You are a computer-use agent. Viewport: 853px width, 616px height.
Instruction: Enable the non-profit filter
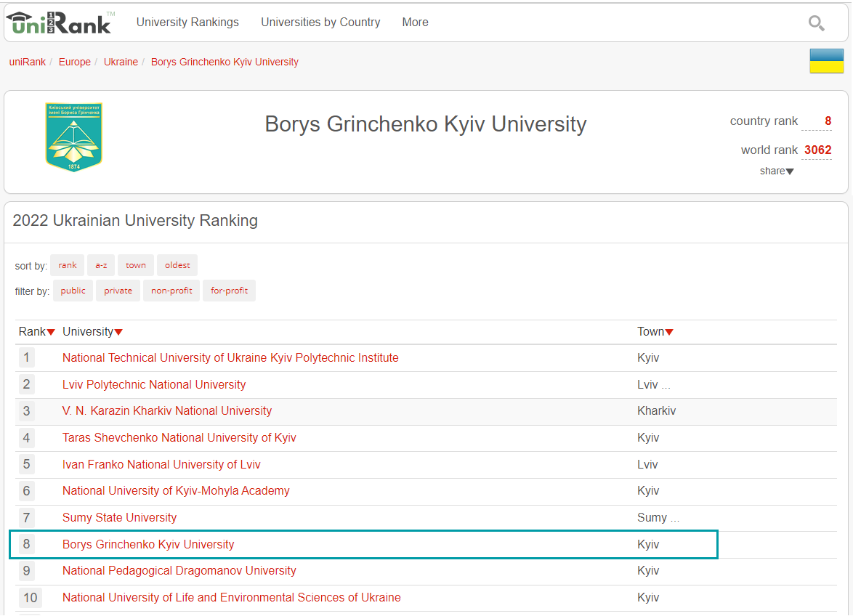click(171, 291)
